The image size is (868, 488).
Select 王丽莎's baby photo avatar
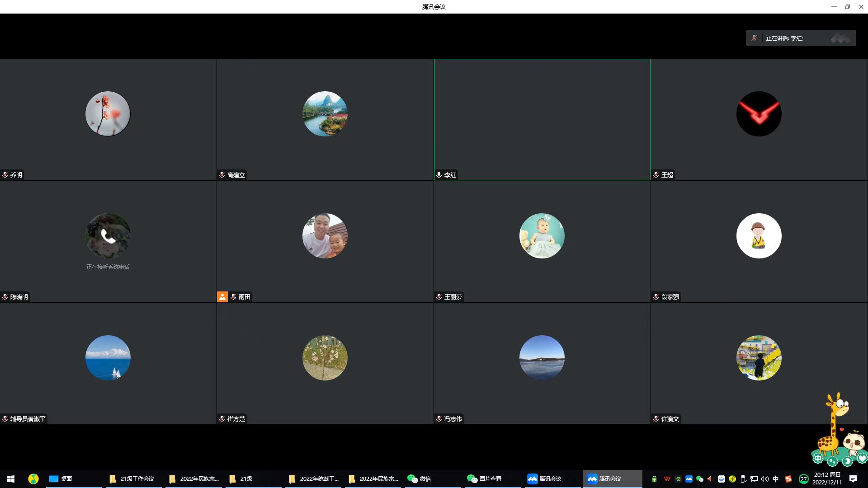coord(542,236)
